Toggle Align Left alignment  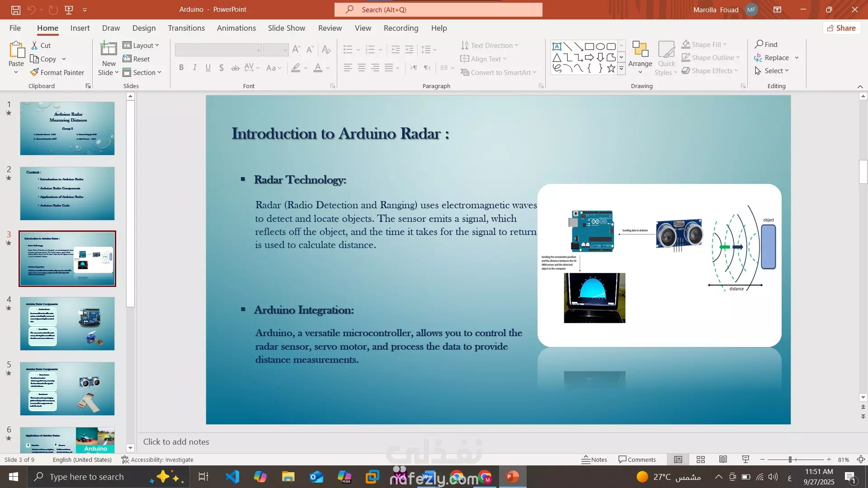[x=348, y=68]
